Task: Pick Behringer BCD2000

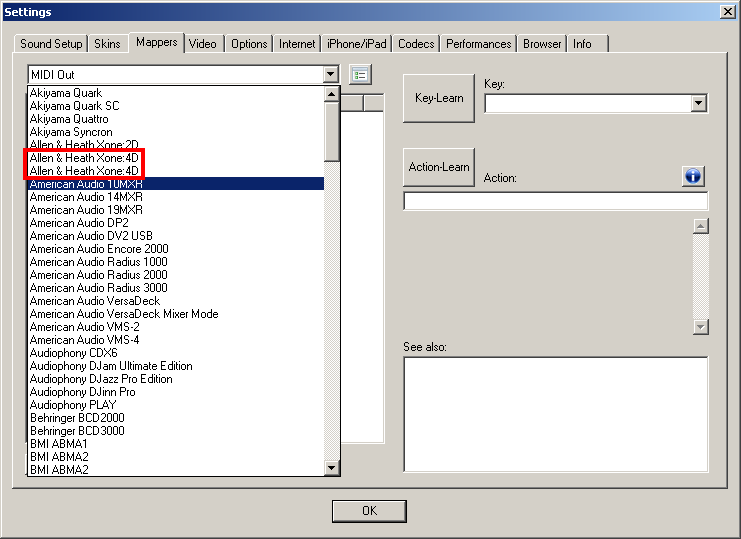Action: pos(176,418)
